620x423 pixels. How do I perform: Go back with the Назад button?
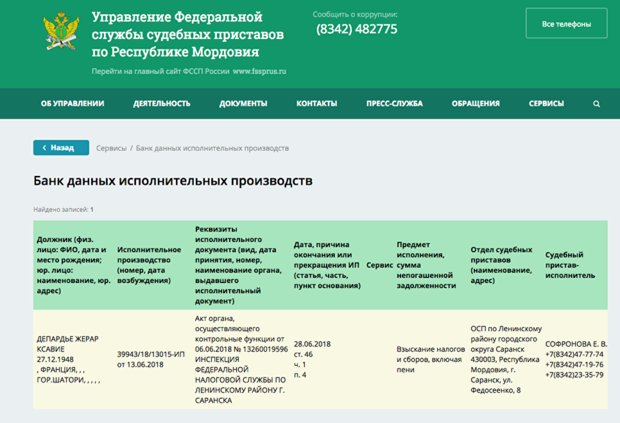click(x=61, y=148)
